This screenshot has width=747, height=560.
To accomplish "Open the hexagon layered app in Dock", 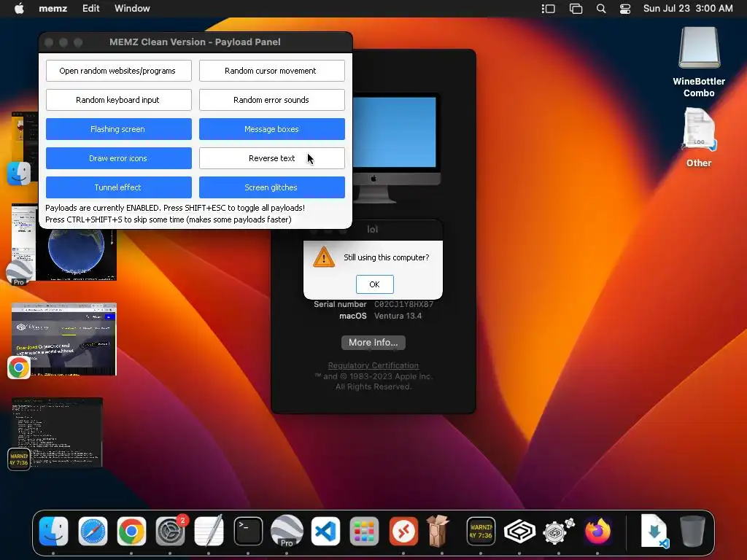I will [519, 531].
